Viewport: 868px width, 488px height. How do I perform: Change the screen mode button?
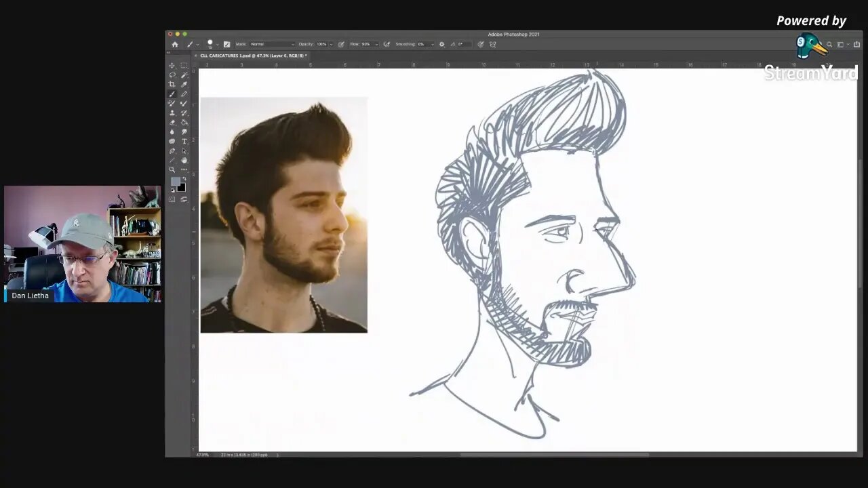click(x=184, y=199)
